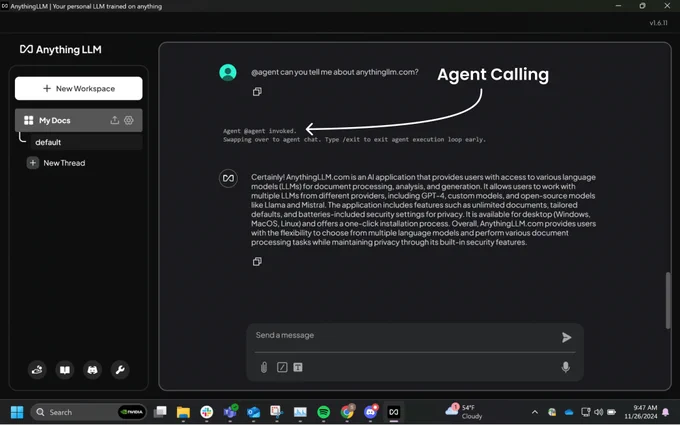Select the My Docs workspace

coord(78,120)
